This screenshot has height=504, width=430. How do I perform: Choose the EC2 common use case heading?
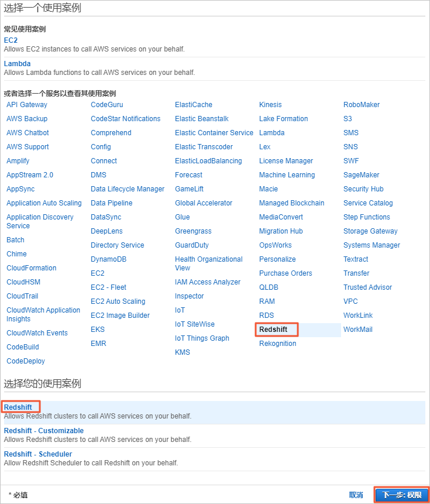pyautogui.click(x=11, y=40)
